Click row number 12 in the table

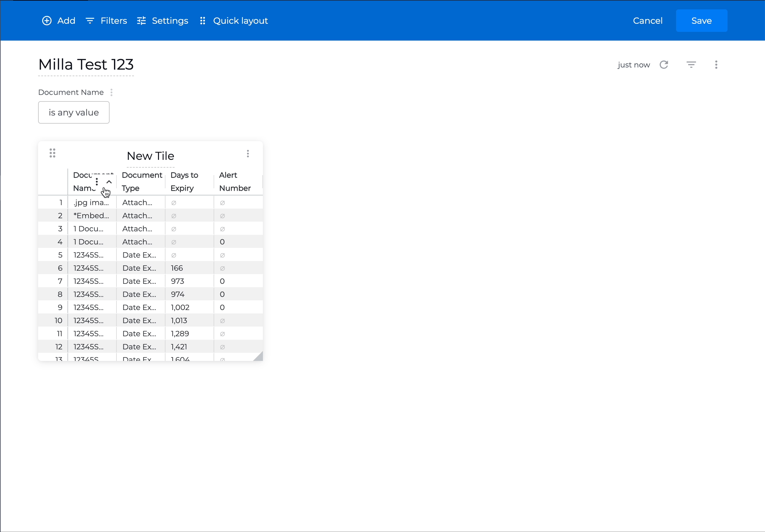pos(59,347)
